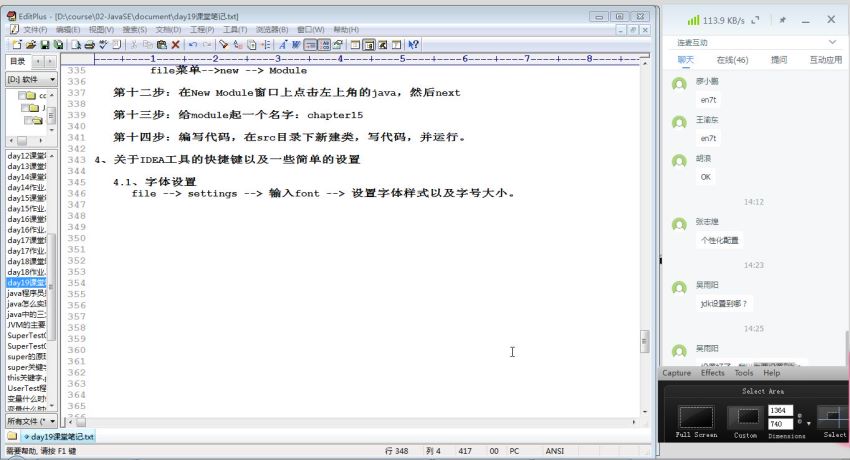The width and height of the screenshot is (850, 460).
Task: Click the Select area button in capture tool
Action: click(x=833, y=422)
